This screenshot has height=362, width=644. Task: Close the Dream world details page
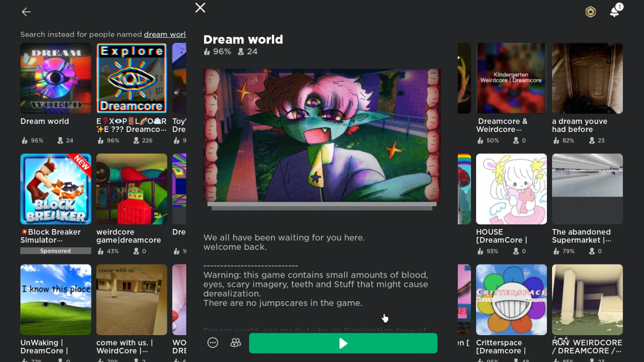click(200, 8)
